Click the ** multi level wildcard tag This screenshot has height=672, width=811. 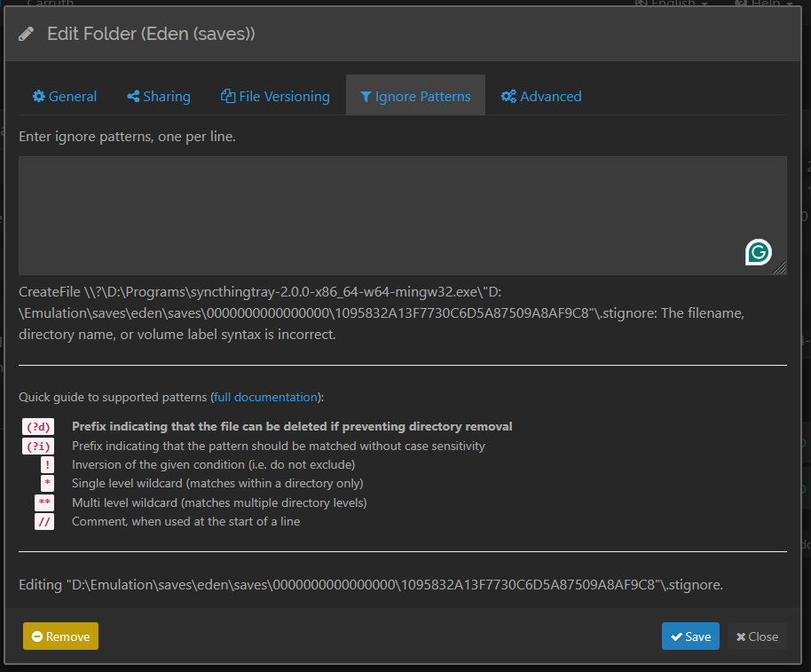click(x=44, y=502)
